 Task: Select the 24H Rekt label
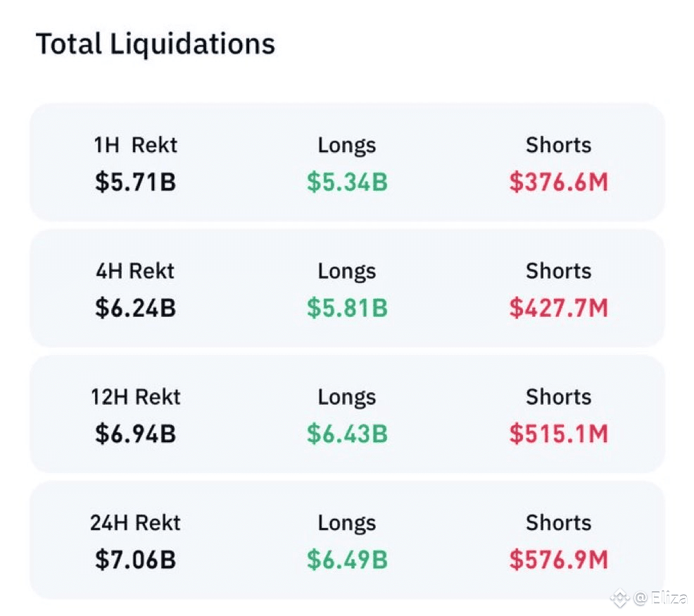[x=135, y=523]
